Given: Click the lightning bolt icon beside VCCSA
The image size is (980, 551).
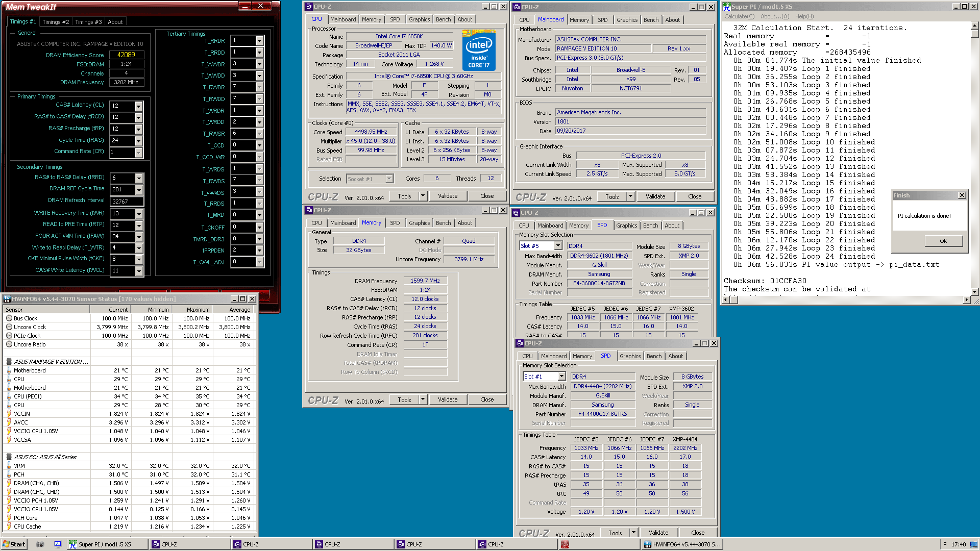Looking at the screenshot, I should click(9, 440).
